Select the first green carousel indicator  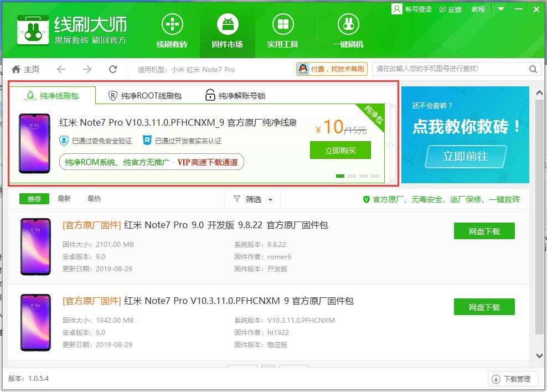[340, 176]
